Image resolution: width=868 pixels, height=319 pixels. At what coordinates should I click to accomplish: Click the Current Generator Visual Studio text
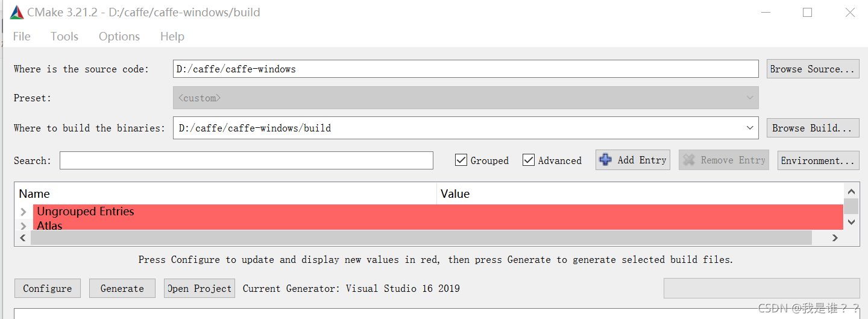point(351,288)
